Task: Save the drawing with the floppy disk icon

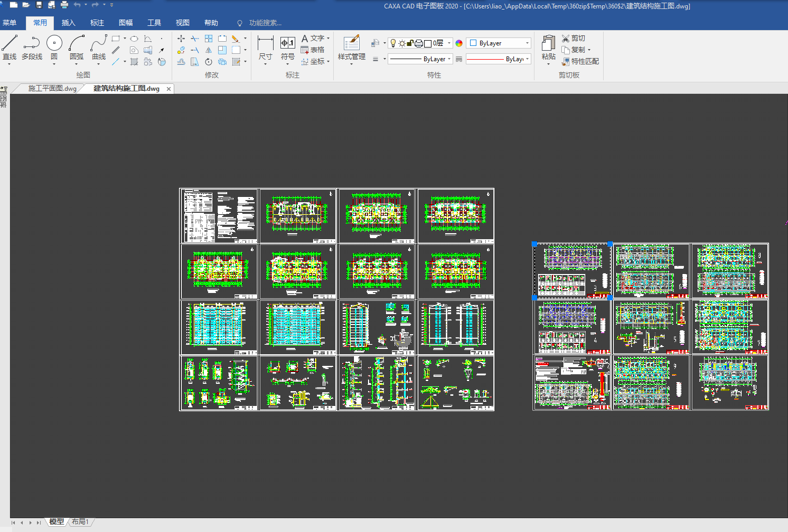Action: [39, 5]
